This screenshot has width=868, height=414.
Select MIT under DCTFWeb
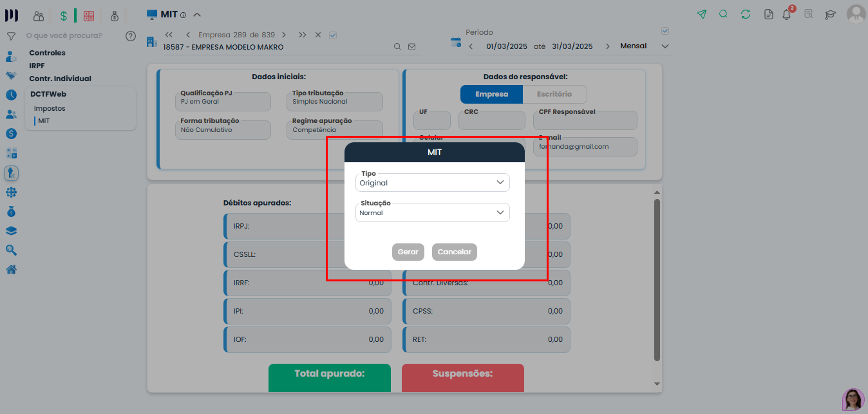click(44, 120)
